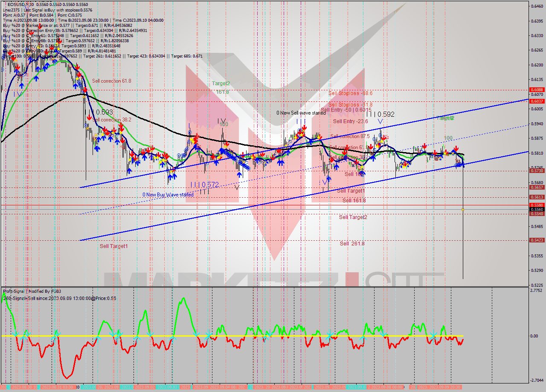Viewport: 546px width, 392px height.
Task: Click the '260-Signal=Sell since:2023.09.09' indicator line
Action: (59, 298)
